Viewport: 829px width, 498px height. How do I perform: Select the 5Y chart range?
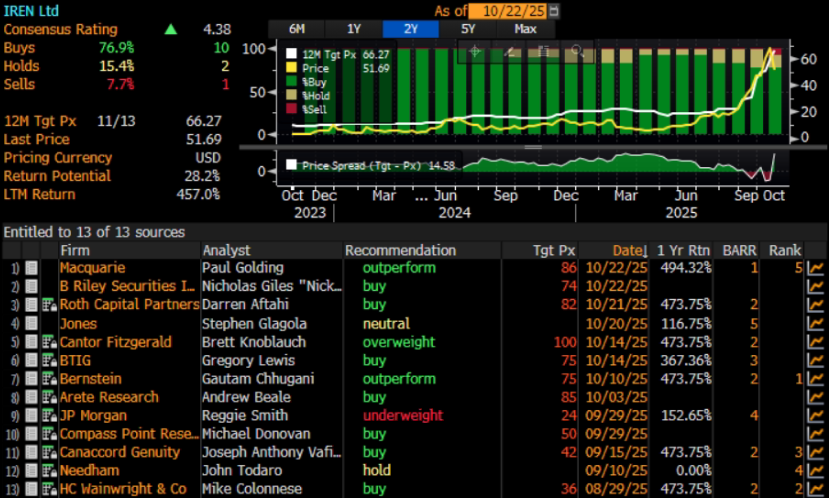[468, 29]
